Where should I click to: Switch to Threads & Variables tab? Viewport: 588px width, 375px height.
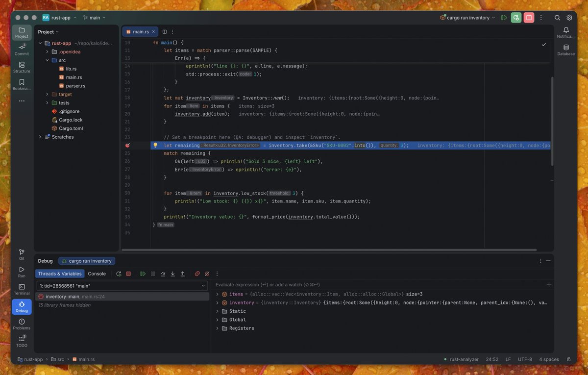pos(60,274)
